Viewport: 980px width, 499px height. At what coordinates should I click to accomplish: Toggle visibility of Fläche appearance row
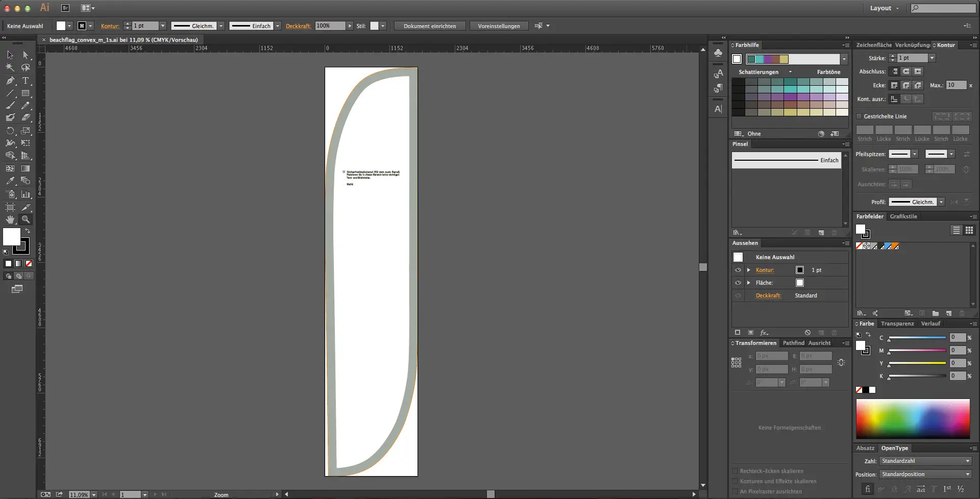(x=738, y=283)
